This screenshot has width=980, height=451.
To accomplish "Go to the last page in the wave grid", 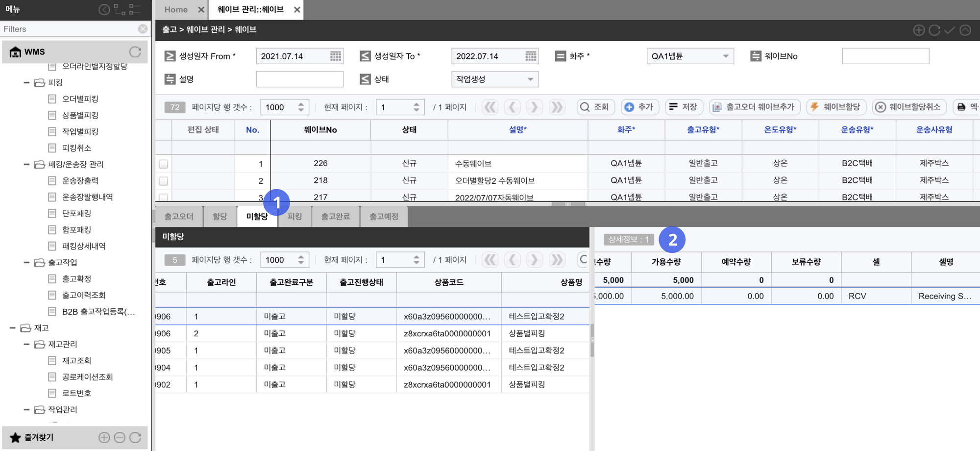I will click(x=556, y=107).
